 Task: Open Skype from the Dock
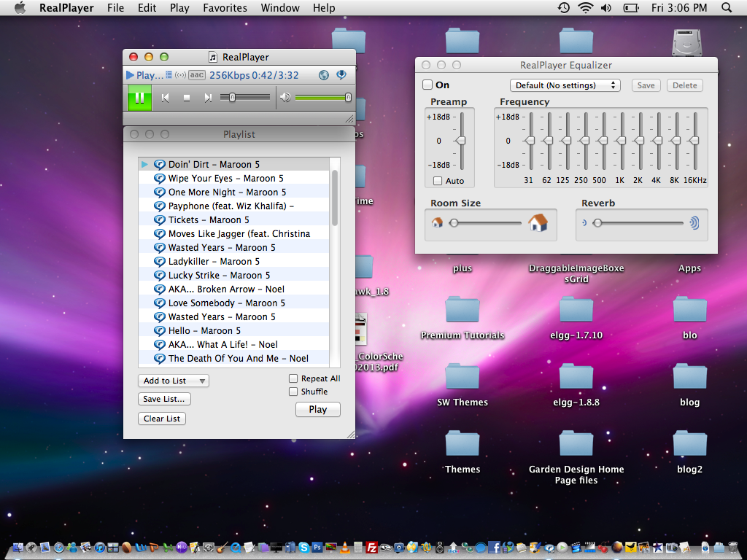[x=304, y=548]
